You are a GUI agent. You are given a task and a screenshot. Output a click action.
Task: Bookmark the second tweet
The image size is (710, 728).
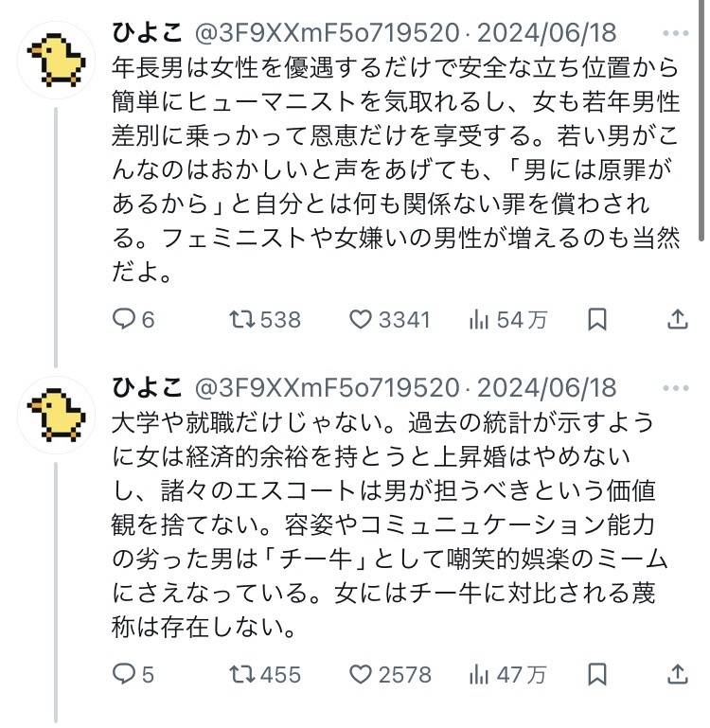596,674
